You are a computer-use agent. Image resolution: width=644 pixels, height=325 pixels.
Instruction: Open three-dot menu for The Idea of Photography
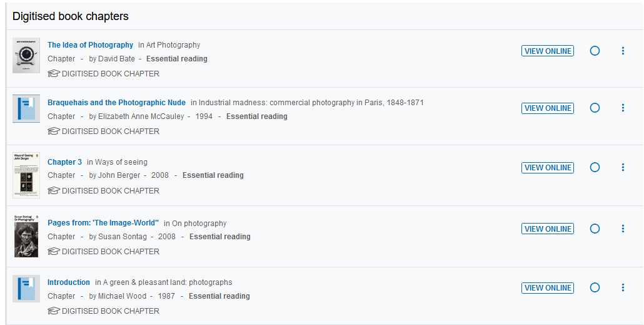(623, 51)
